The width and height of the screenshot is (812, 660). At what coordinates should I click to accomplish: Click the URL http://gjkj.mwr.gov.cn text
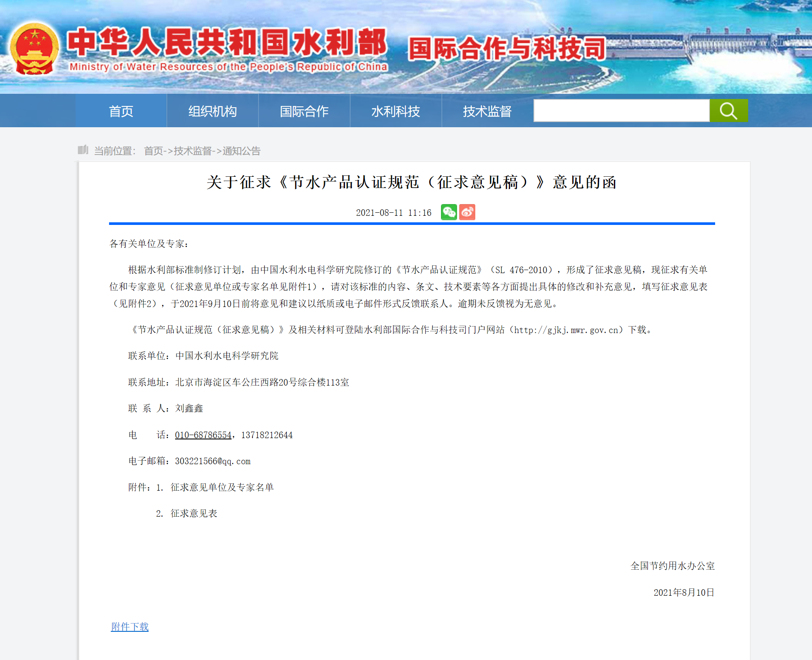coord(566,330)
